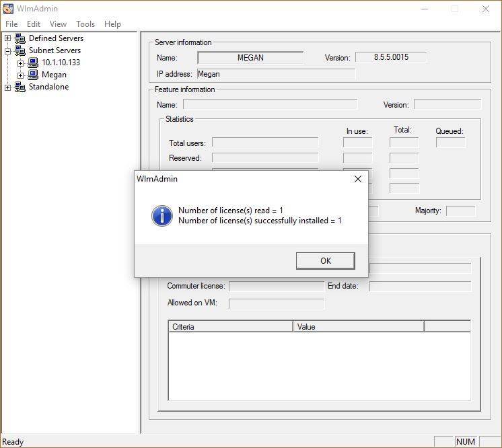The height and width of the screenshot is (448, 502).
Task: Select server 10.1.10.133 in the tree
Action: click(x=61, y=63)
